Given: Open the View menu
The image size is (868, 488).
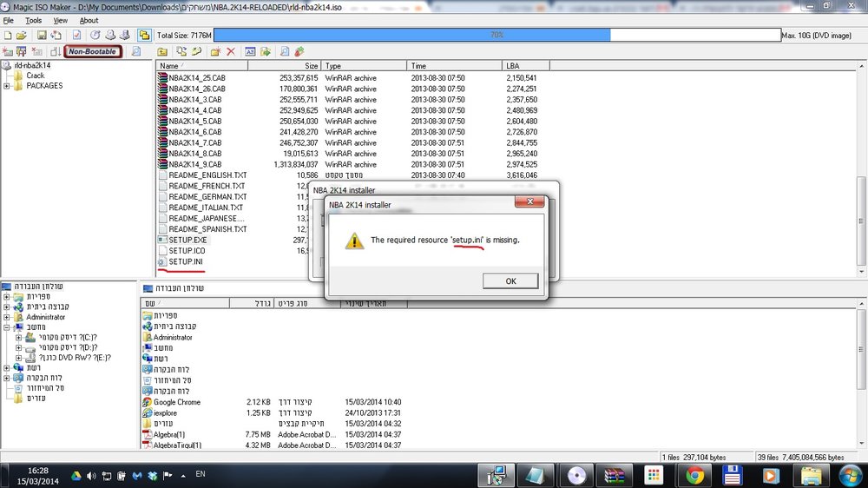Looking at the screenshot, I should click(x=61, y=21).
